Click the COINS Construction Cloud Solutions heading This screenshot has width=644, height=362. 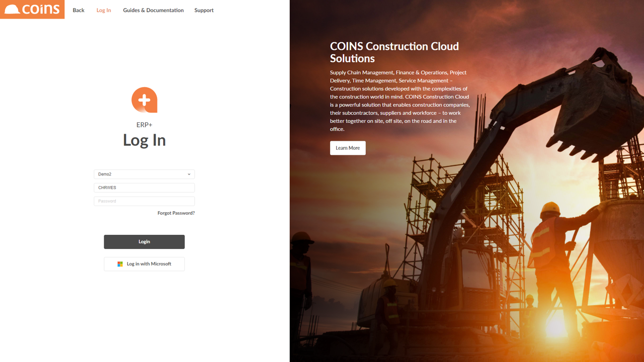click(x=394, y=52)
